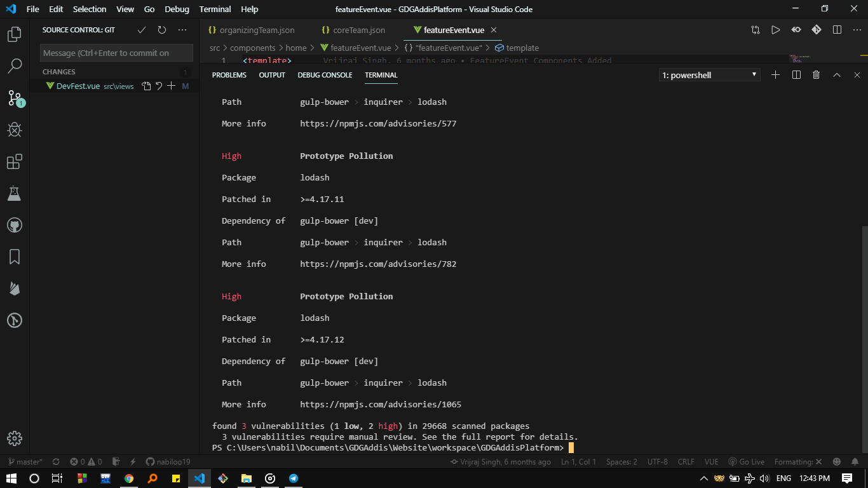Screen dimensions: 868x488
Task: Start Go Live server from status bar
Action: click(x=747, y=462)
